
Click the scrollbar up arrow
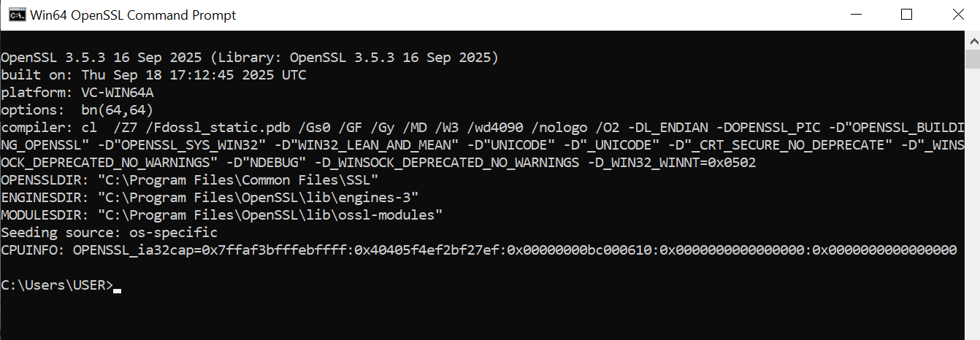click(x=972, y=39)
